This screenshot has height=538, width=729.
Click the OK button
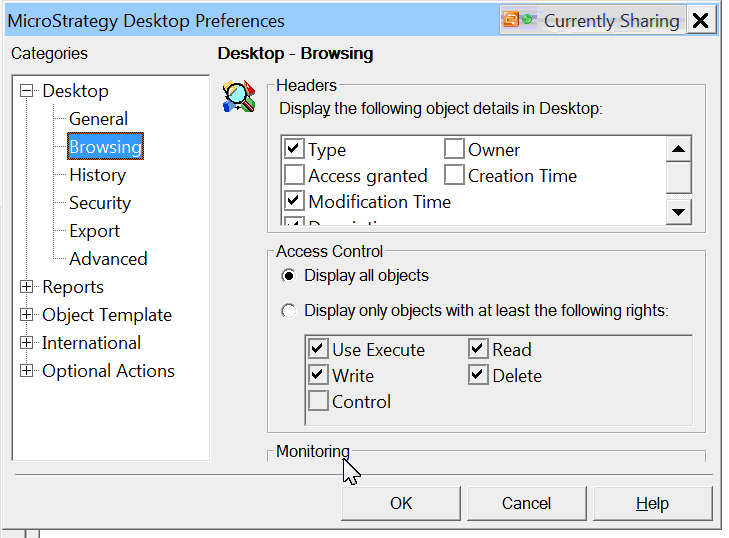click(401, 503)
